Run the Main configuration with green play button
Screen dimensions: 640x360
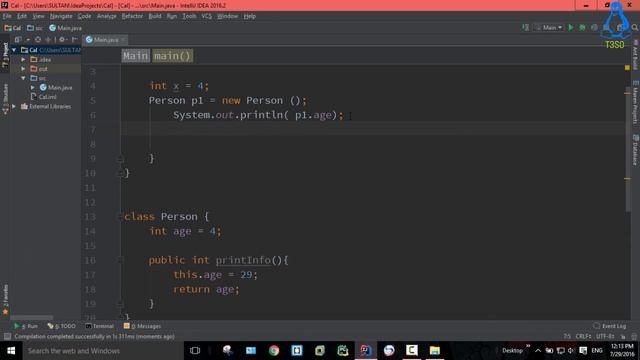[x=571, y=27]
